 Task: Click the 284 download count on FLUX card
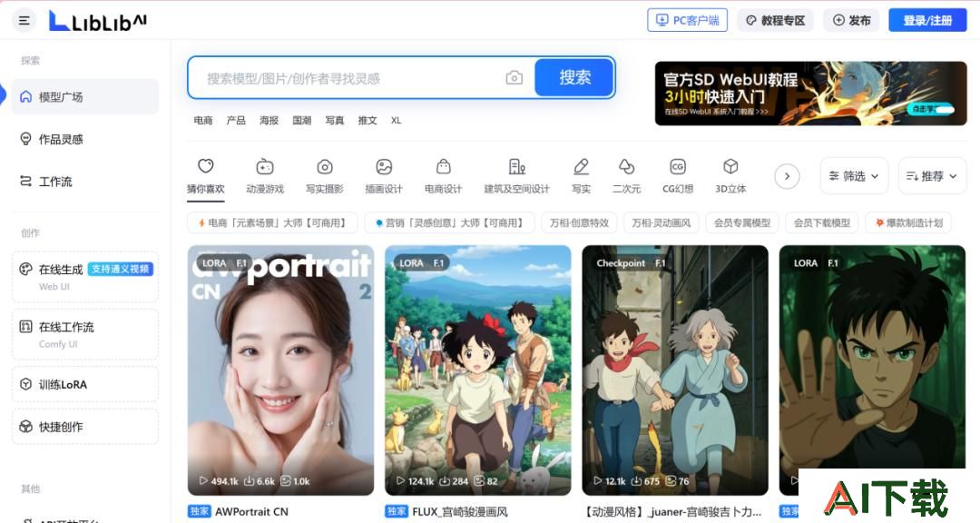pos(454,481)
